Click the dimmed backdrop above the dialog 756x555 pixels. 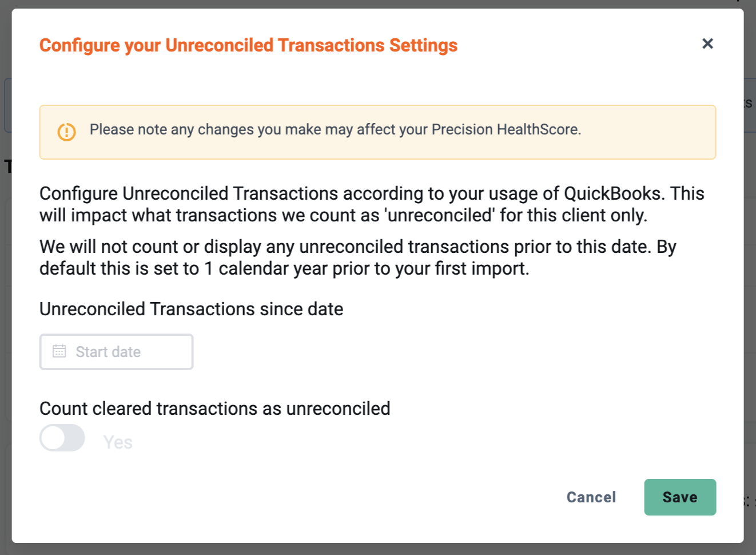click(377, 4)
